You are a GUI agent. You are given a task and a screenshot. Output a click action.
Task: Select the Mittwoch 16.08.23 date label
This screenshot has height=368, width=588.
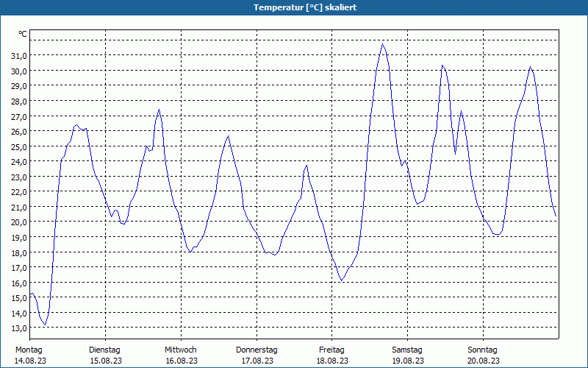(181, 355)
